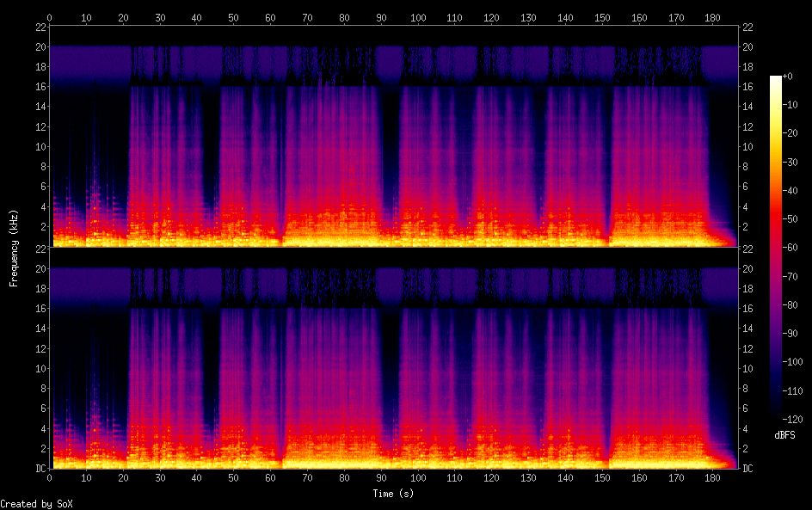The height and width of the screenshot is (510, 812).
Task: Click "14" on upper channel's left frequency axis
Action: coord(40,107)
